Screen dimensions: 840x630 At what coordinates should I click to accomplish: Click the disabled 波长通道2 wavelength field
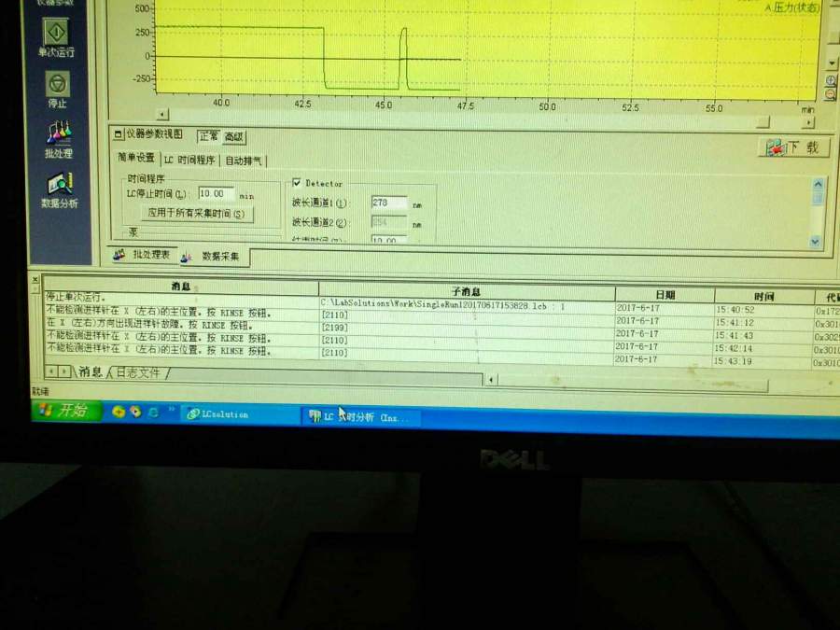(x=389, y=222)
